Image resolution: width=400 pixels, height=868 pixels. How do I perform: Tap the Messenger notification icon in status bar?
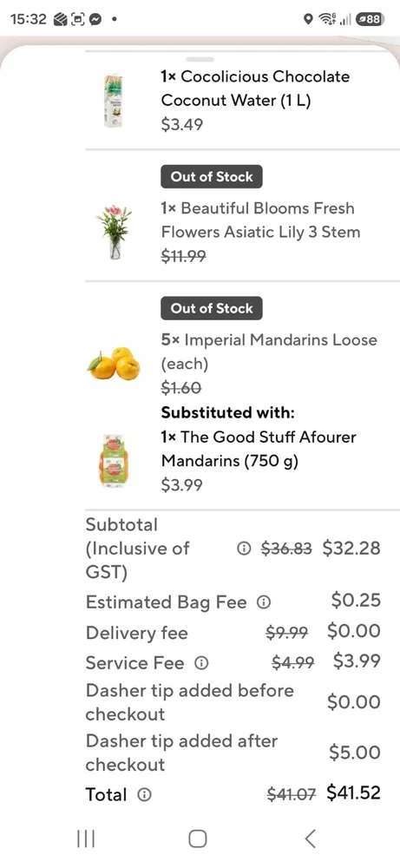(x=95, y=19)
